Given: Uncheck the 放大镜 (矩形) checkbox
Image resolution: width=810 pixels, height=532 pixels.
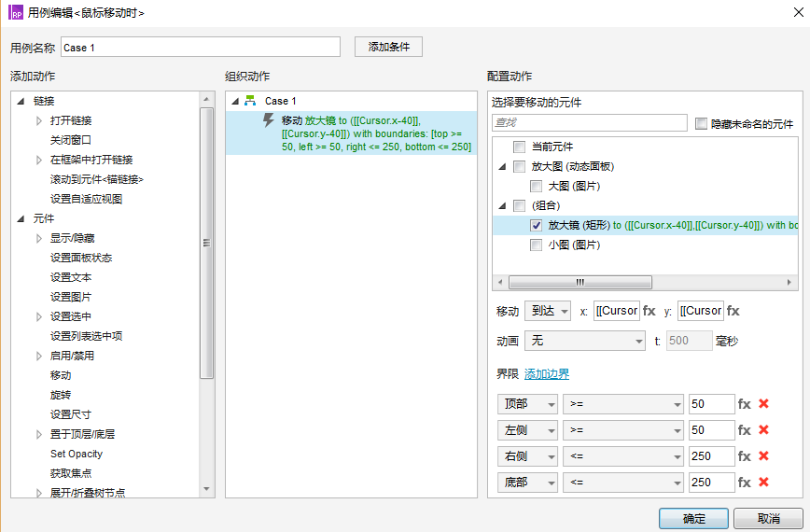Looking at the screenshot, I should 537,225.
